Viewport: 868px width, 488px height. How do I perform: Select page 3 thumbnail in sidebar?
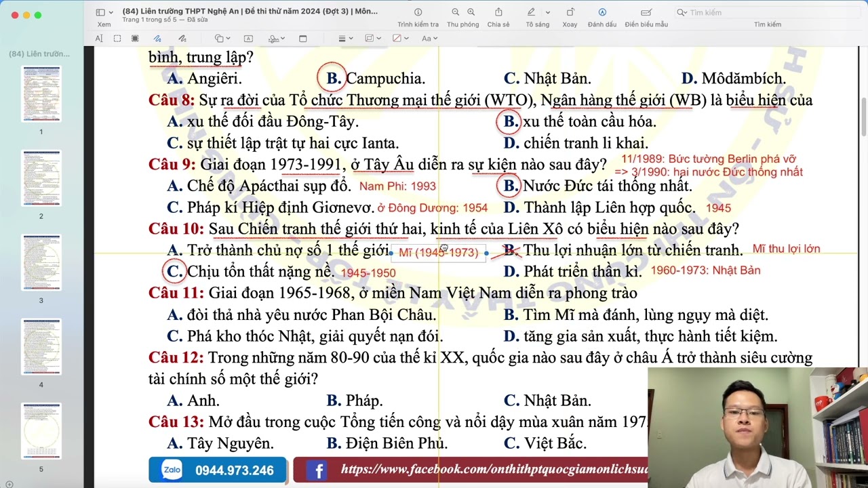(41, 262)
